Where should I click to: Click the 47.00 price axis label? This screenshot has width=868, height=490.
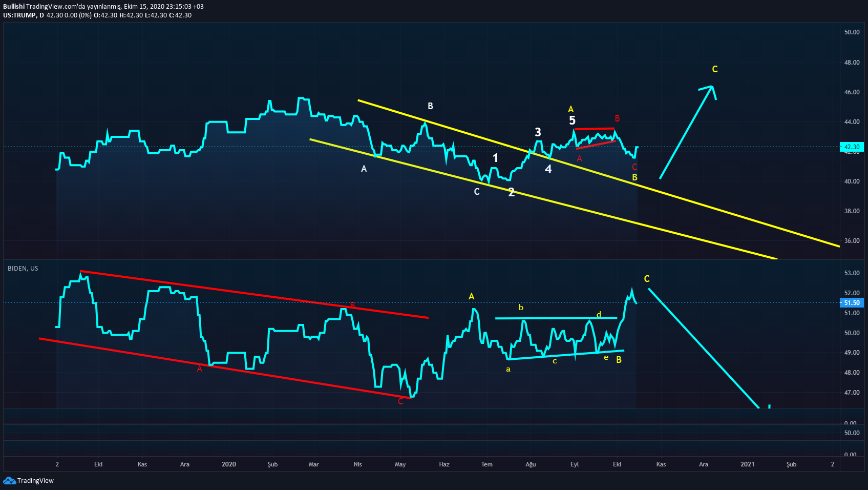[x=852, y=393]
